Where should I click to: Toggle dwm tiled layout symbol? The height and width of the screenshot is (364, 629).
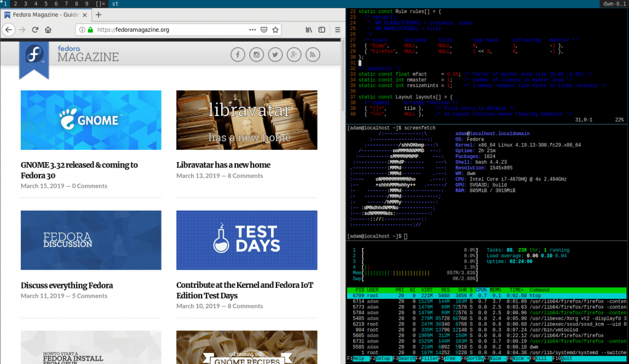[102, 4]
